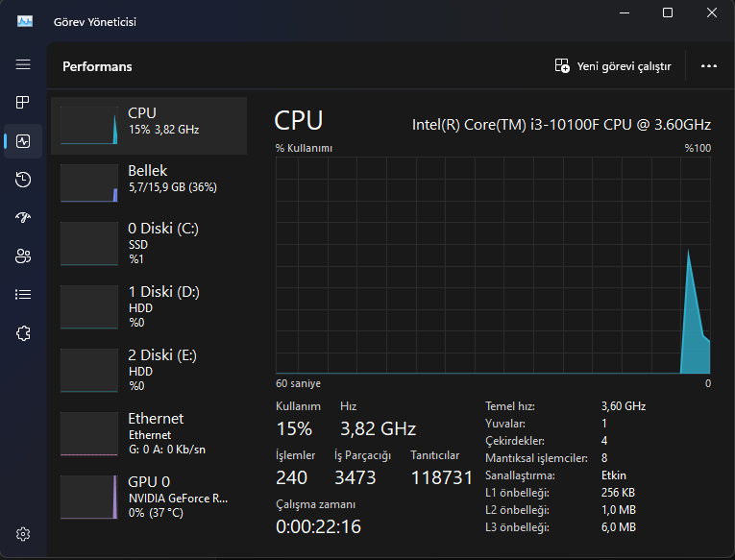Expand the three-dot more options menu

click(709, 66)
